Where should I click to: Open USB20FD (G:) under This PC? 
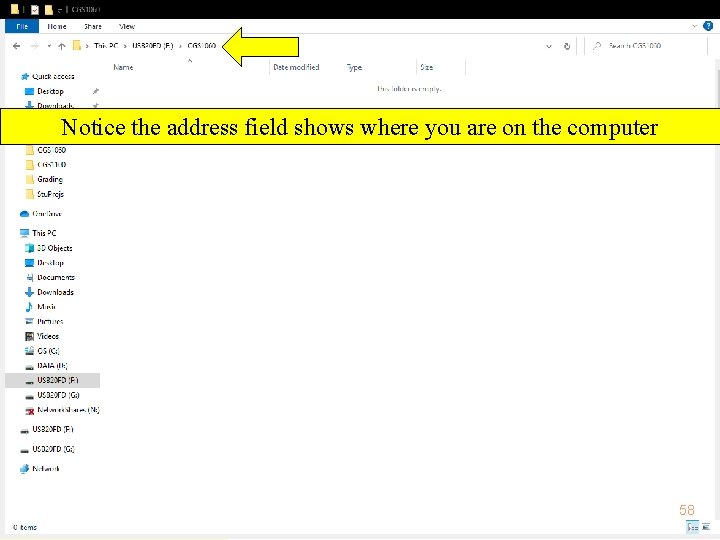click(x=58, y=395)
